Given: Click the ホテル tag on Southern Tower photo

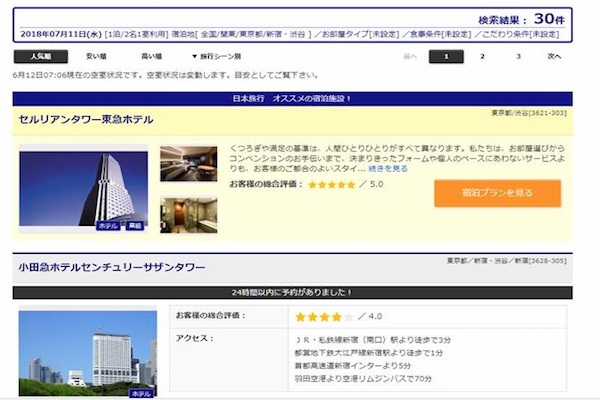Looking at the screenshot, I should tap(142, 393).
